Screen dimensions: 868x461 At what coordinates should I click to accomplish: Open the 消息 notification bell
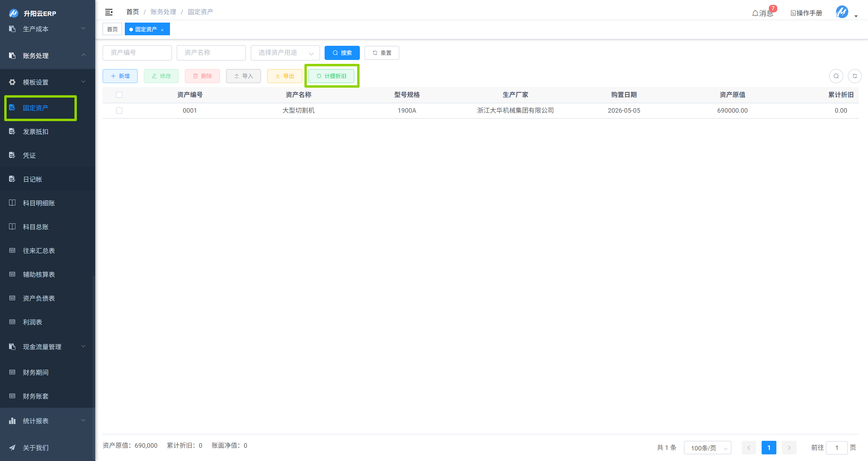pos(763,13)
